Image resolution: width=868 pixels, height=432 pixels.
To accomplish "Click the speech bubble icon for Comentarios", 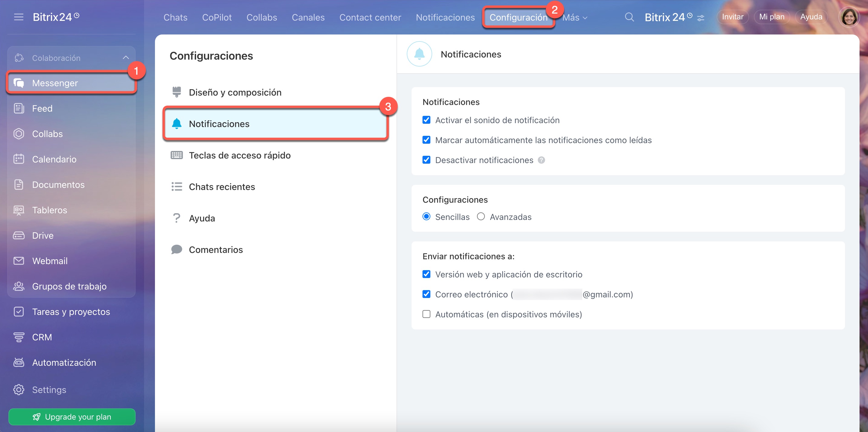I will coord(176,250).
